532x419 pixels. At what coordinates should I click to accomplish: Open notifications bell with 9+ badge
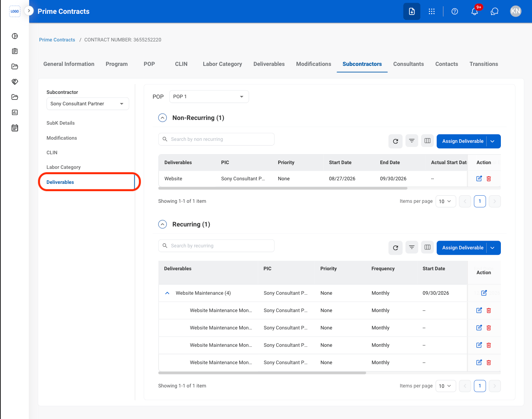tap(475, 11)
